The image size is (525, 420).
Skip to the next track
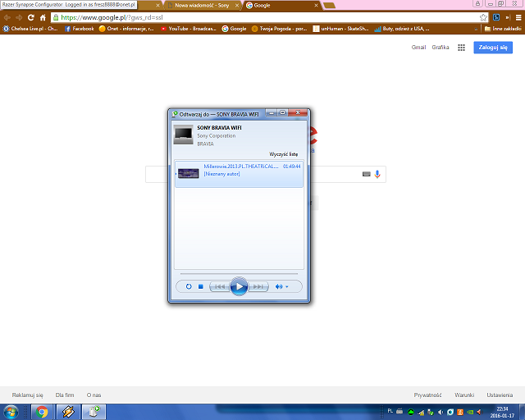pos(258,286)
